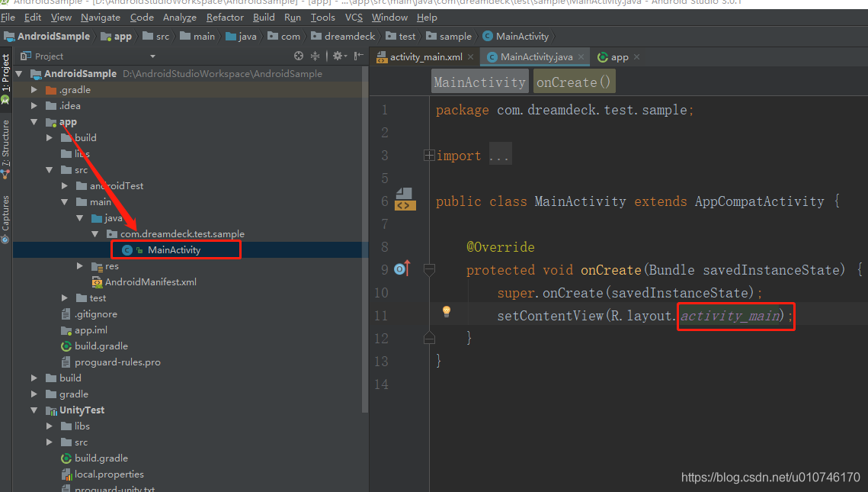The width and height of the screenshot is (868, 492).
Task: Expand the .idea folder
Action: [x=34, y=105]
